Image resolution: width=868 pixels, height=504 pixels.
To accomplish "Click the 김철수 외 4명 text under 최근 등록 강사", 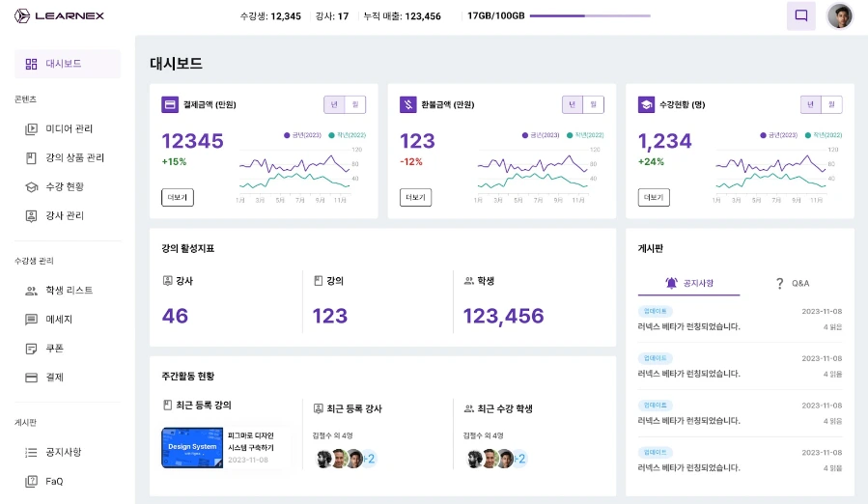I will pyautogui.click(x=333, y=435).
